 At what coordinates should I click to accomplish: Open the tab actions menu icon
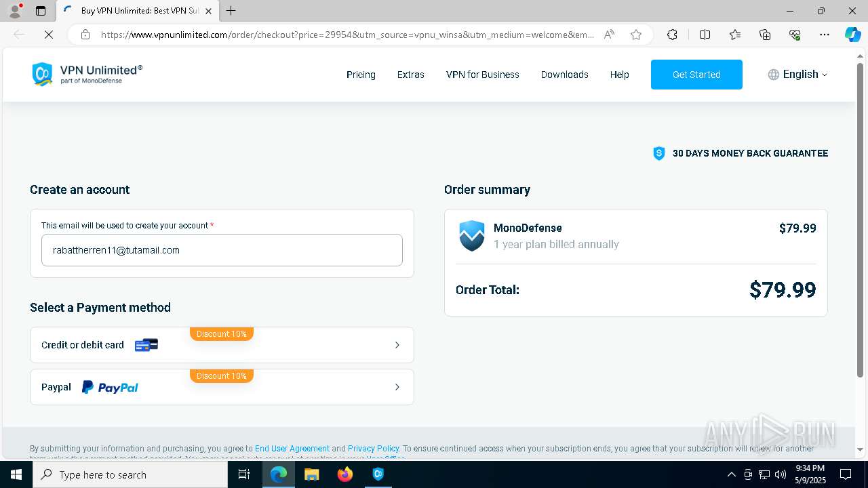tap(41, 11)
